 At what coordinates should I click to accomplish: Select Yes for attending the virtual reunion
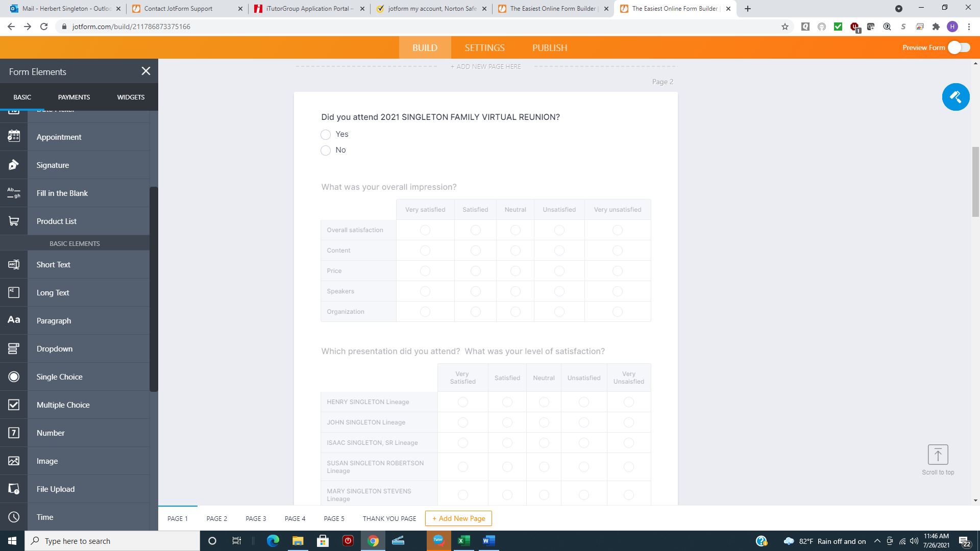(x=326, y=135)
